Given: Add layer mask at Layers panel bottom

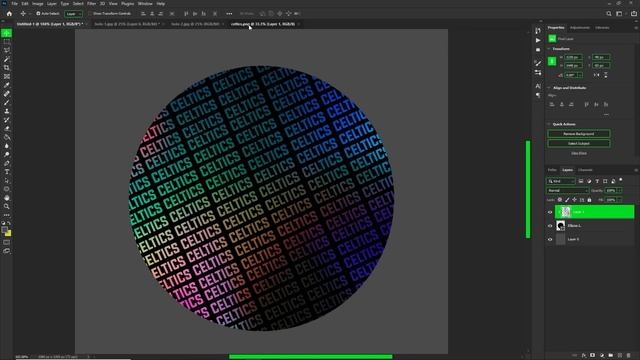Looking at the screenshot, I should (593, 356).
